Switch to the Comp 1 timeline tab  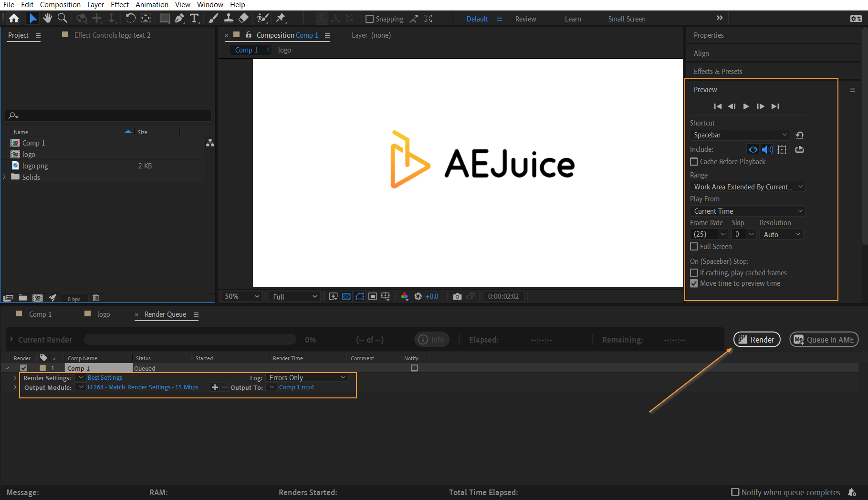click(x=40, y=314)
